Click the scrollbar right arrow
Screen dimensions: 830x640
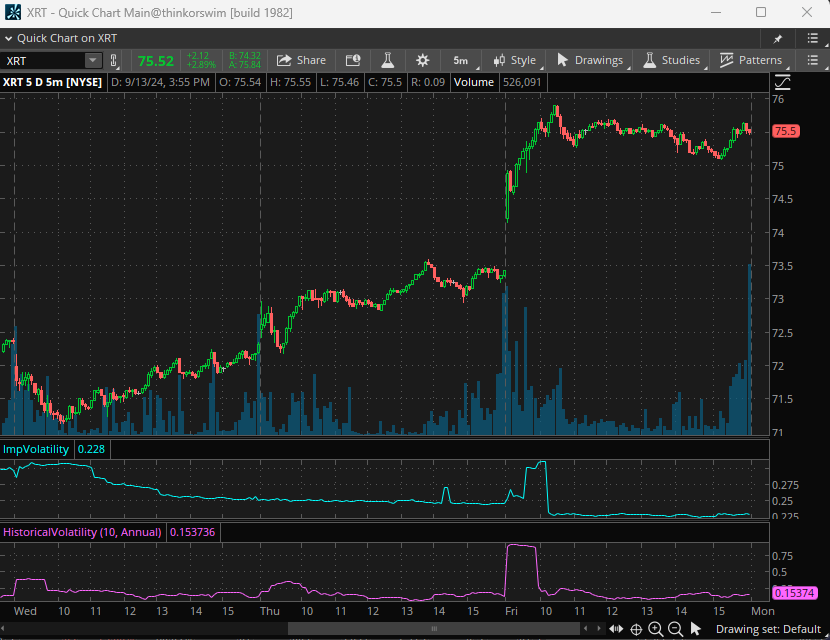point(599,629)
